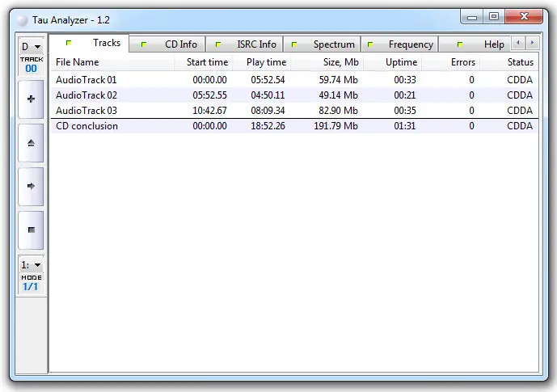Click the Uptime column header
The height and width of the screenshot is (392, 557).
[x=393, y=62]
